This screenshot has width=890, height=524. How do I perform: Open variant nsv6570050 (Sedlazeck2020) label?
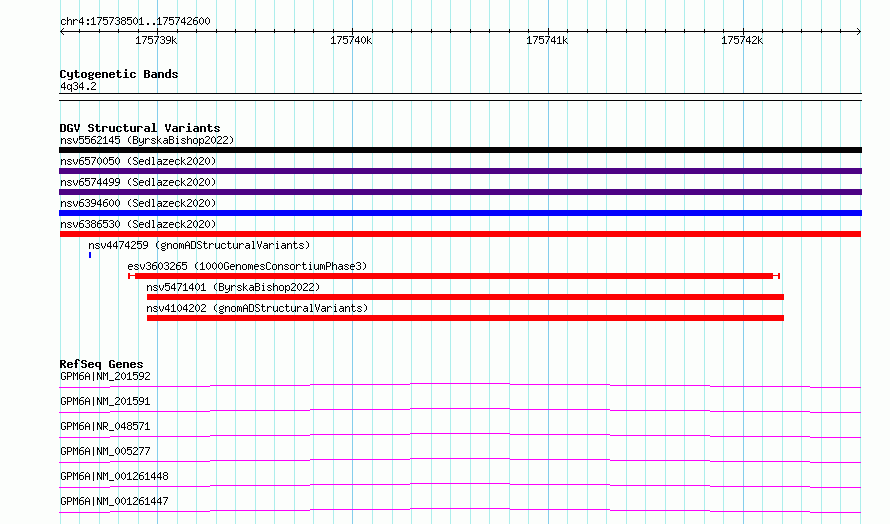coord(138,161)
